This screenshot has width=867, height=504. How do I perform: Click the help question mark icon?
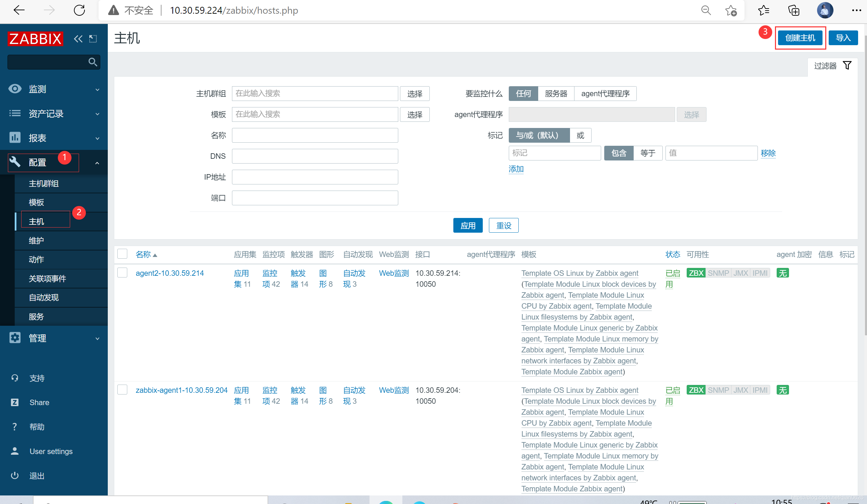click(x=14, y=427)
